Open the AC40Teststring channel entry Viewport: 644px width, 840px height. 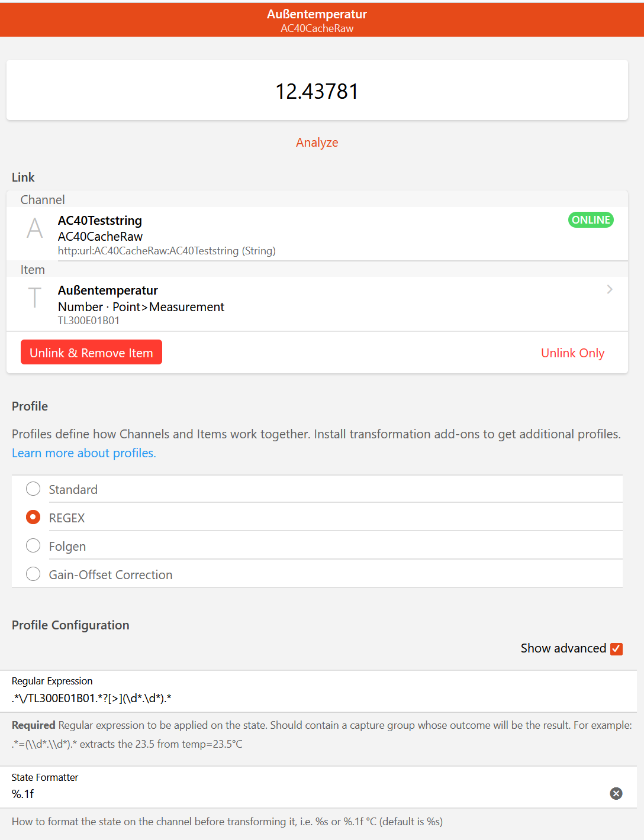100,221
